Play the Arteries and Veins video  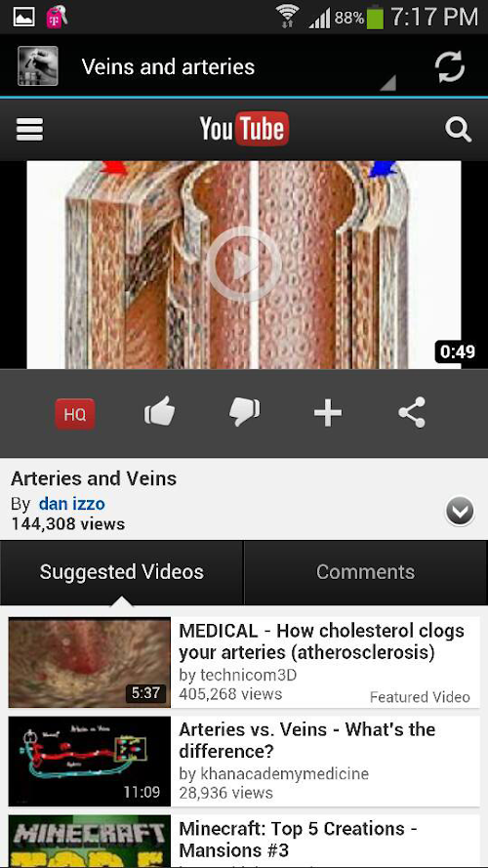tap(244, 264)
